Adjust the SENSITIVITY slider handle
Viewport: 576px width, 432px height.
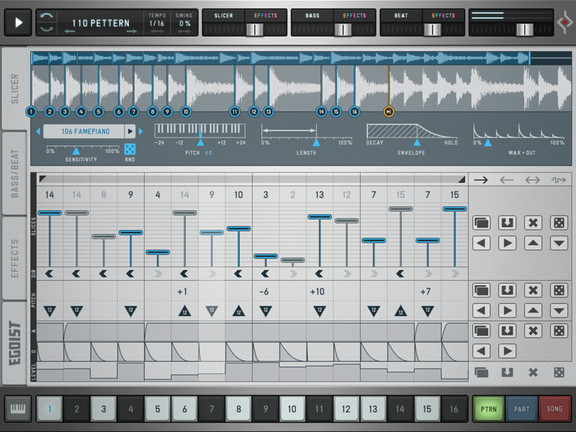point(76,151)
